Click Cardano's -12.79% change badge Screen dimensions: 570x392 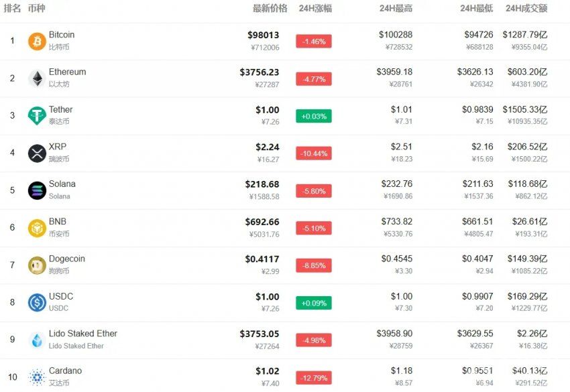click(x=314, y=378)
